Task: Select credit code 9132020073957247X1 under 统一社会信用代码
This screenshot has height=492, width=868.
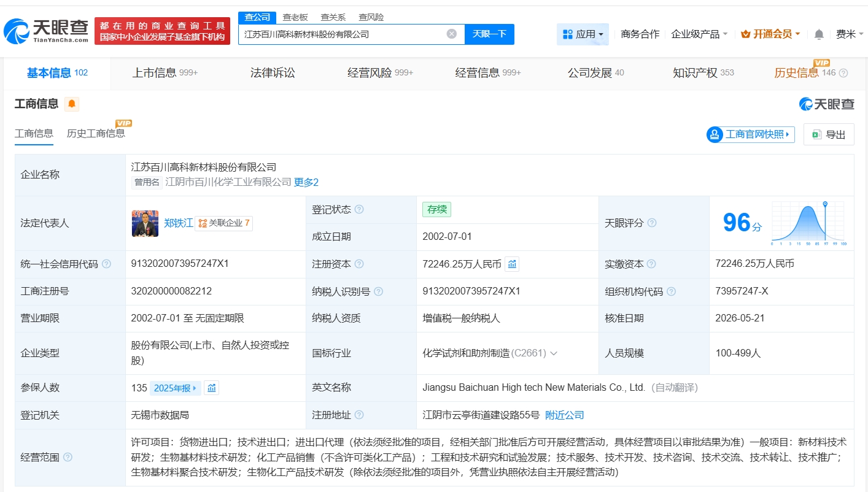Action: [180, 264]
